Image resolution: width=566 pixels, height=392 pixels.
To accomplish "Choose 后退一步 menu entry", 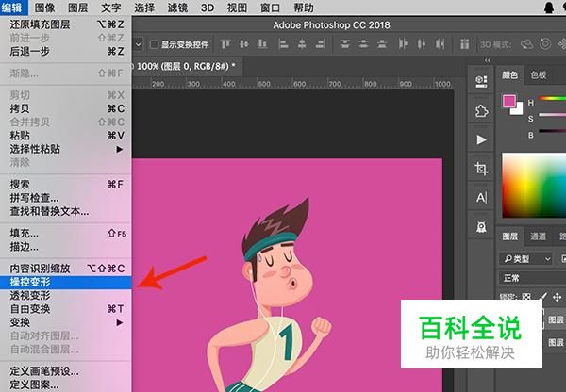I will (x=66, y=52).
